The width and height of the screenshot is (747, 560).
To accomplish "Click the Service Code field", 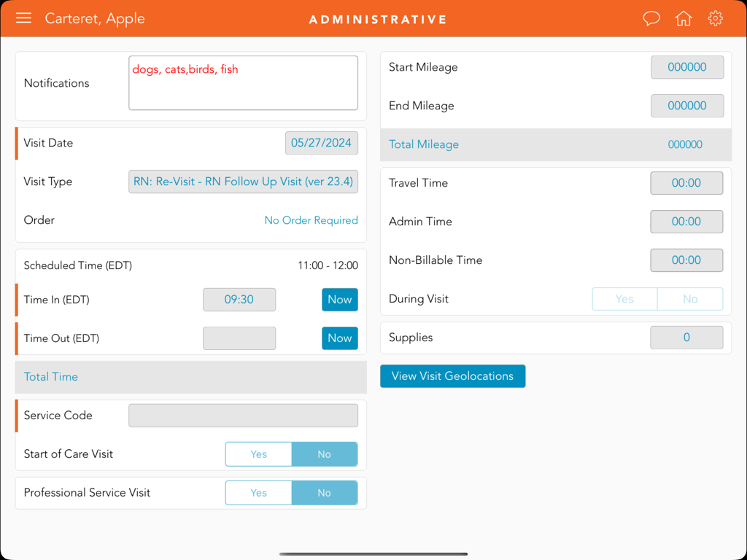I will tap(243, 415).
